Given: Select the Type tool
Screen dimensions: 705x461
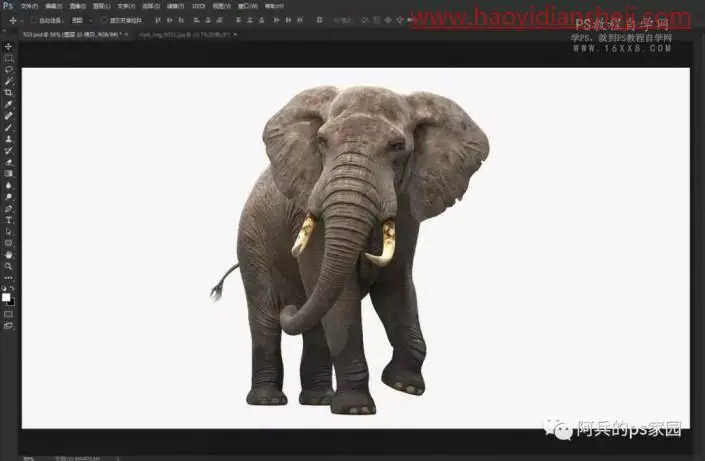Looking at the screenshot, I should 8,220.
